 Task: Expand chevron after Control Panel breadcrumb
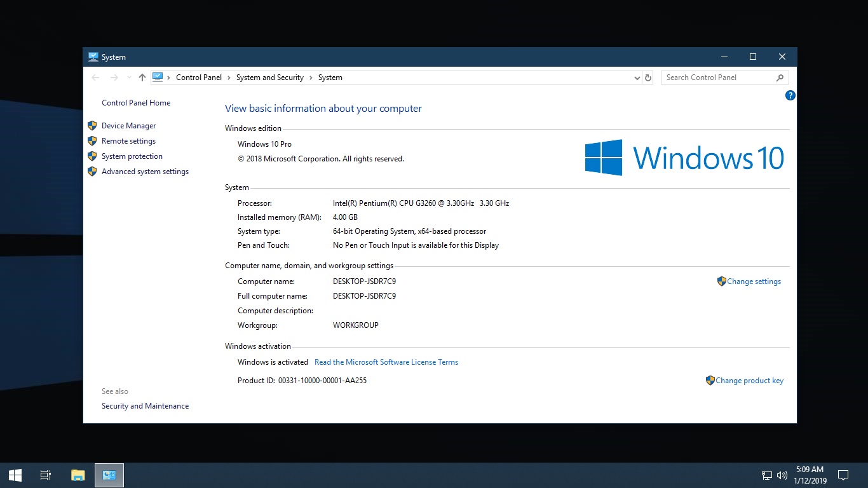click(x=229, y=78)
